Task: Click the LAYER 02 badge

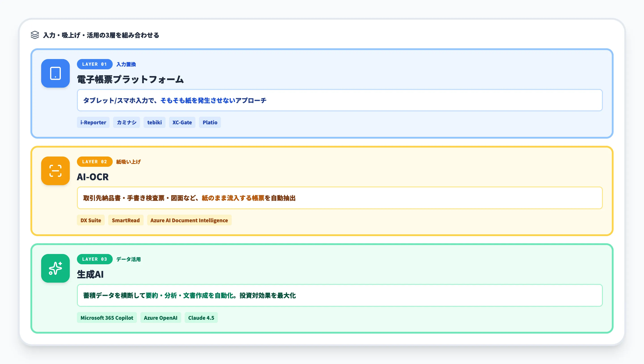Action: [95, 162]
